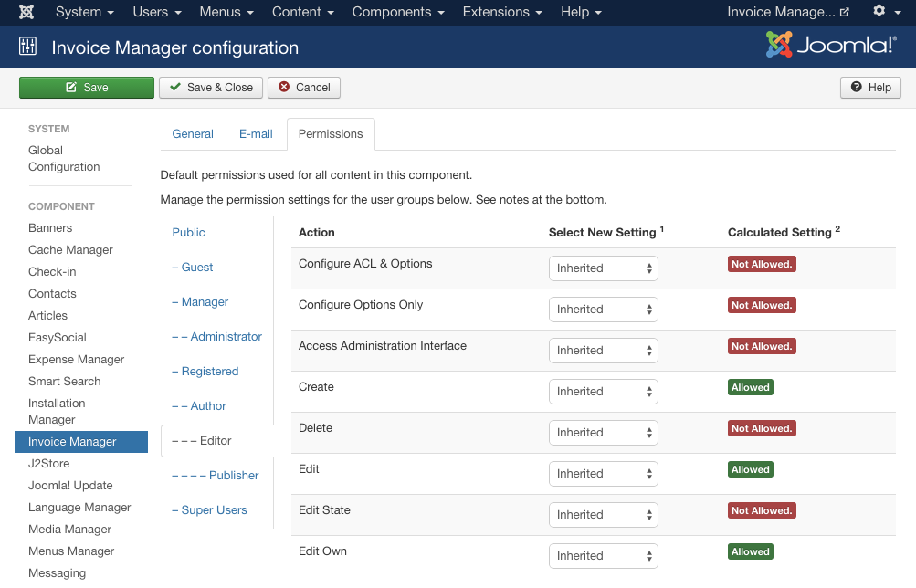This screenshot has height=588, width=916.
Task: Select the Super Users group
Action: [209, 510]
